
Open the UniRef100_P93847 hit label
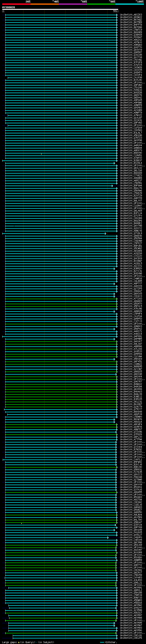(x=131, y=37)
